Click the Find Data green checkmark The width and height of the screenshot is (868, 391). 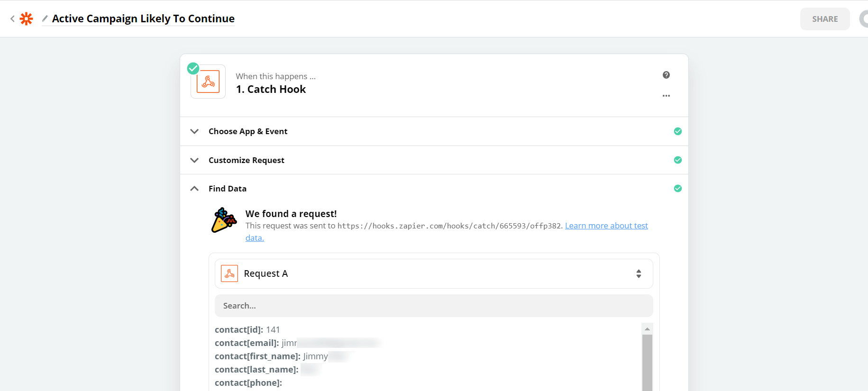click(x=678, y=189)
